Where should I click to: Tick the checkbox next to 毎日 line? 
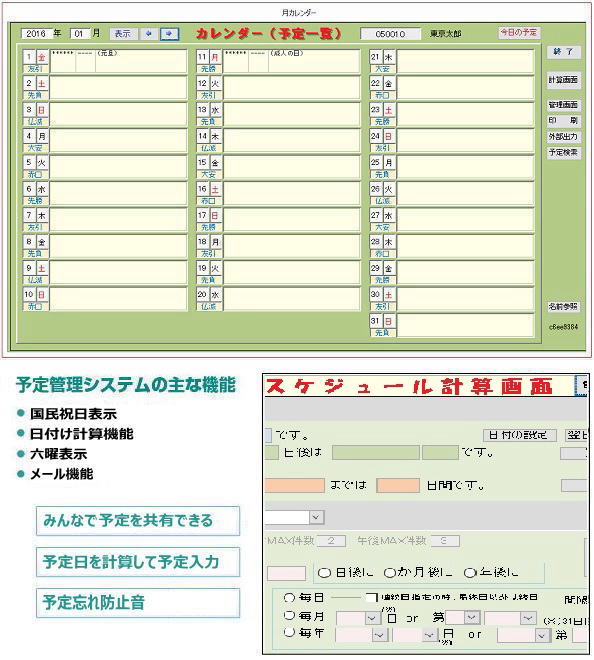point(372,598)
